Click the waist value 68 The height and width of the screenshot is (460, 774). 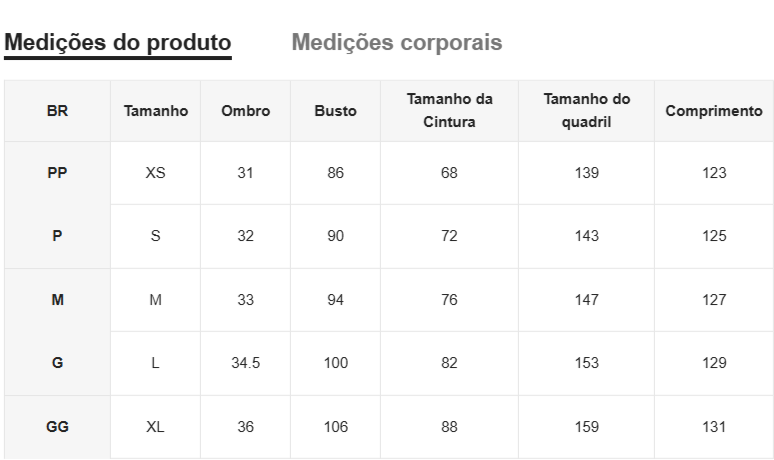point(449,173)
